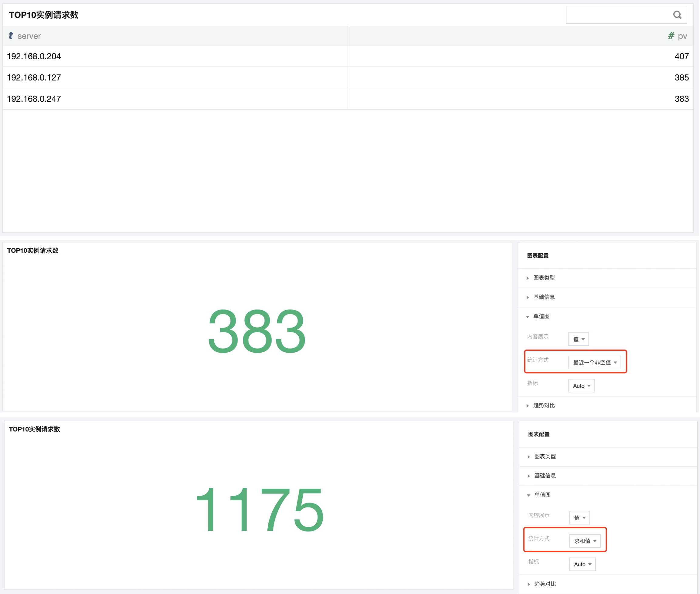
Task: Select the 192.168.0.127 table row
Action: tap(34, 77)
